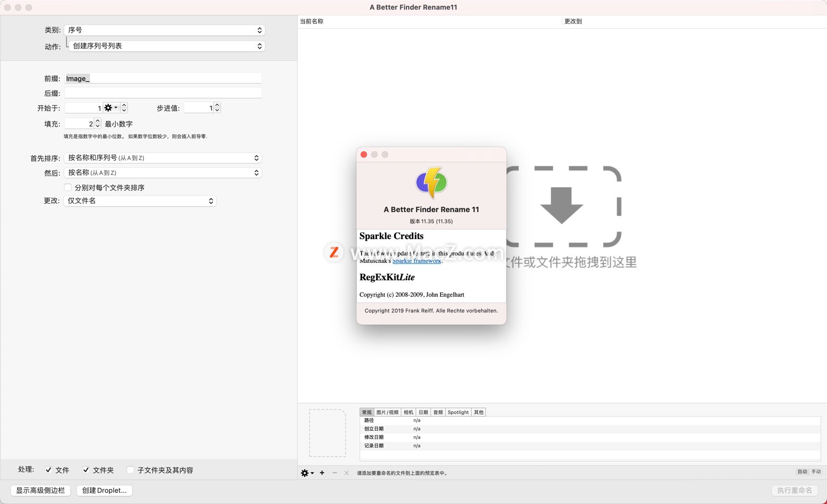Open the 首先排序 sort dropdown
This screenshot has height=504, width=827.
tap(163, 158)
